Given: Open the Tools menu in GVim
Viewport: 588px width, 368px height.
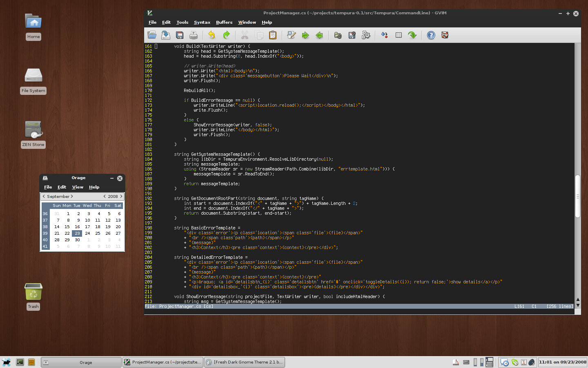Looking at the screenshot, I should pyautogui.click(x=182, y=22).
